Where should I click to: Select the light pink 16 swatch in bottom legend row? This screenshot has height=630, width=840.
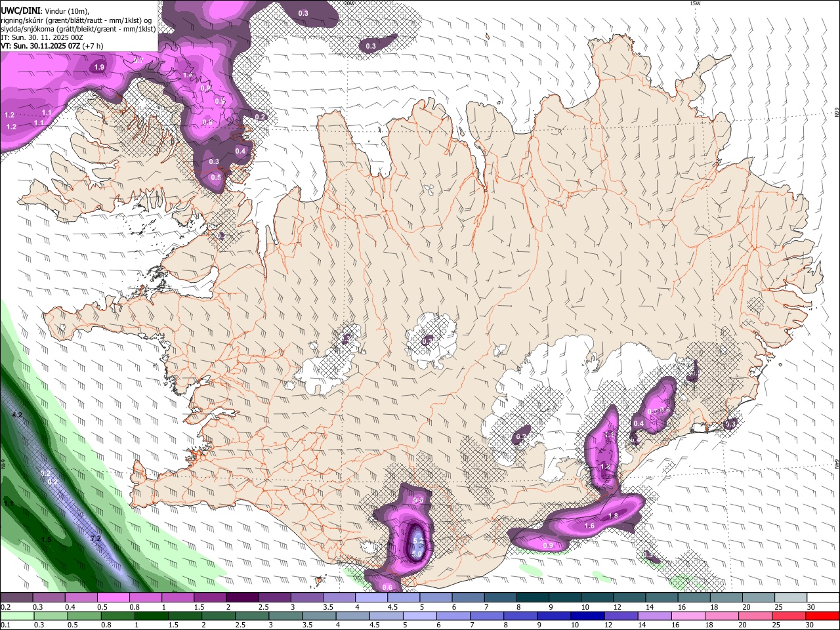tap(688, 616)
